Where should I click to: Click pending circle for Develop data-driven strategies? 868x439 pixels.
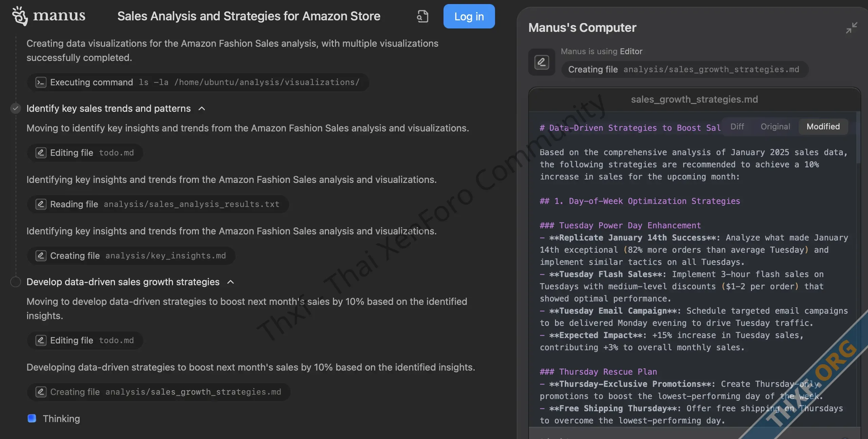click(16, 282)
